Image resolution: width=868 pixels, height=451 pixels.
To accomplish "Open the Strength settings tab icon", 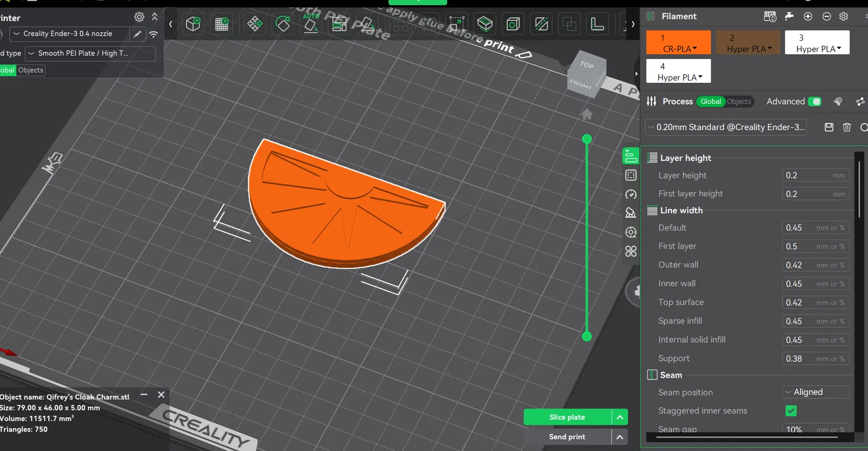I will [630, 175].
